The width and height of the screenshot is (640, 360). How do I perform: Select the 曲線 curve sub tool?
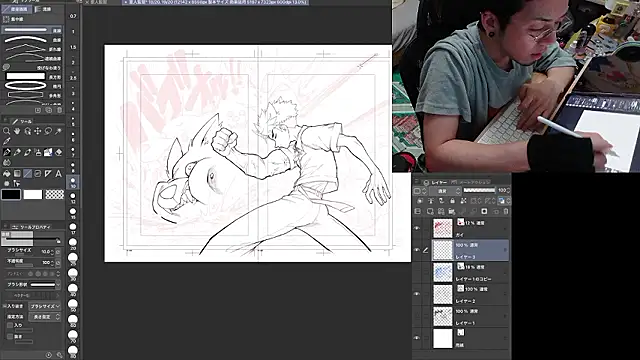pos(33,40)
